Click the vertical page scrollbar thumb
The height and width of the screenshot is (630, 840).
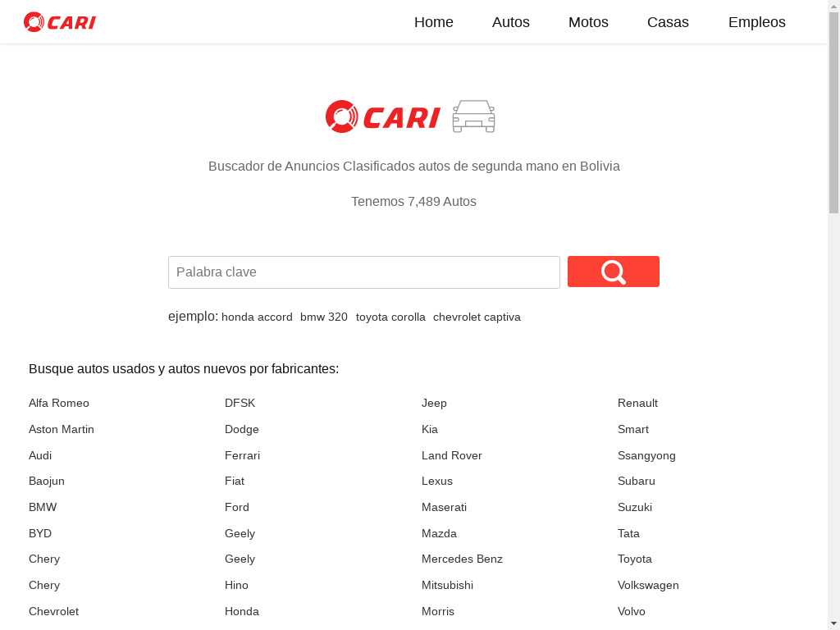(833, 112)
